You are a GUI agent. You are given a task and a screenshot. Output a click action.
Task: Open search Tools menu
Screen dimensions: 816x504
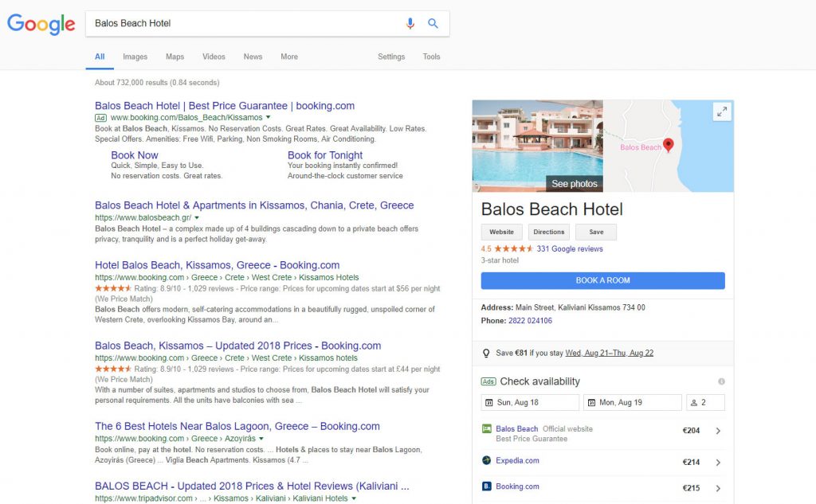point(431,57)
